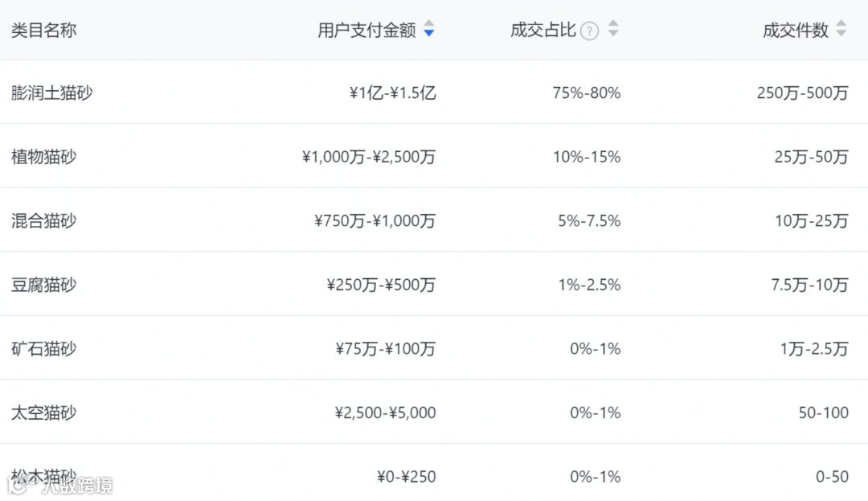Click the 成交件数 header label
Screen dimensions: 868x501
click(795, 31)
